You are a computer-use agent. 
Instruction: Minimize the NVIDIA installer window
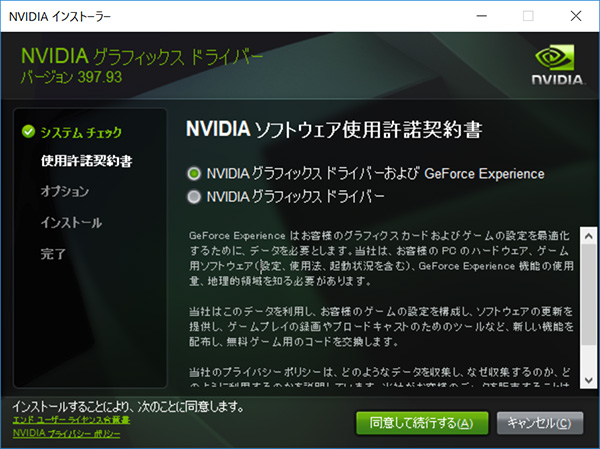coord(480,16)
